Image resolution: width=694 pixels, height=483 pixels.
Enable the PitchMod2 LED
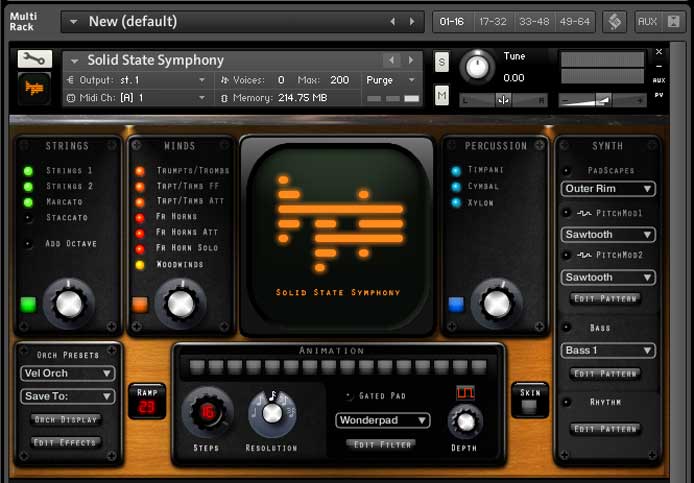[x=567, y=255]
